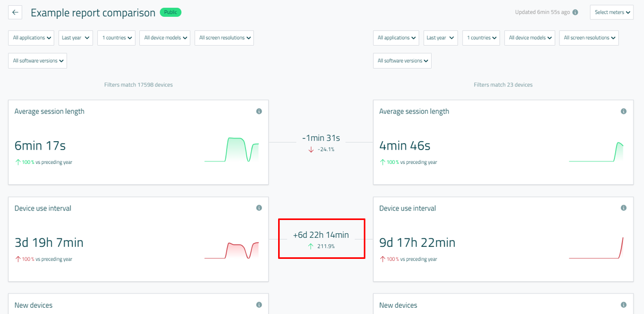
Task: Open left All screen resolutions filter
Action: pyautogui.click(x=224, y=38)
